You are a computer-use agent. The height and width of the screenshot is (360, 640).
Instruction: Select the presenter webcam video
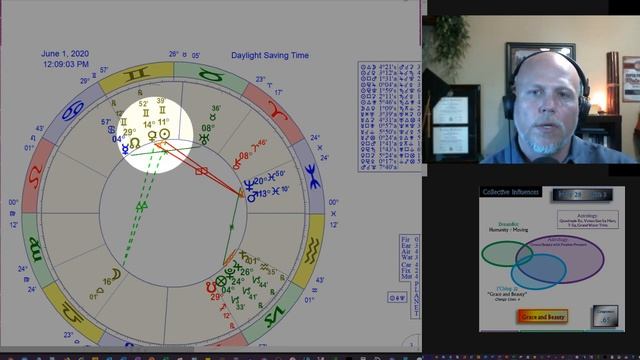531,90
